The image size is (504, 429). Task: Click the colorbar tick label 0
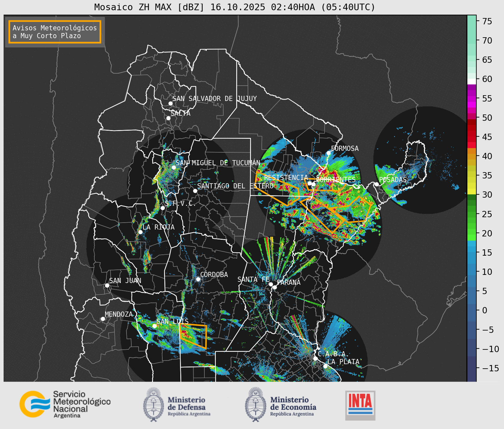point(485,310)
